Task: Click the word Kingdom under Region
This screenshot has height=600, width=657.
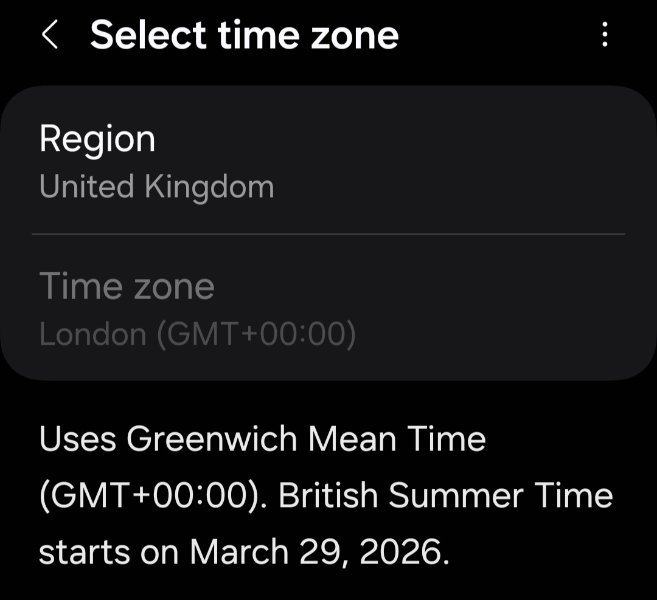Action: point(210,187)
